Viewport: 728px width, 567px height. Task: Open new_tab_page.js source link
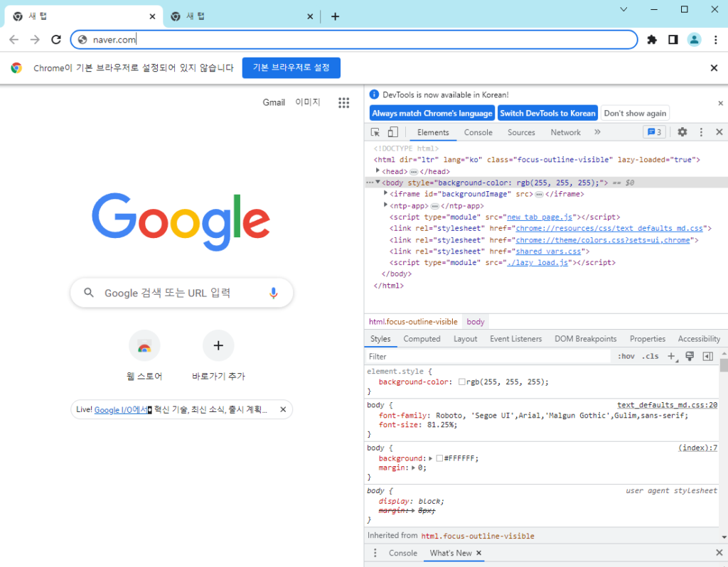[x=540, y=217]
